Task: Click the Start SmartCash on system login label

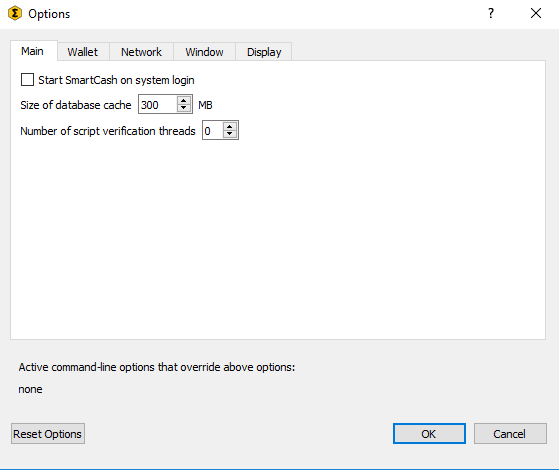Action: click(116, 80)
